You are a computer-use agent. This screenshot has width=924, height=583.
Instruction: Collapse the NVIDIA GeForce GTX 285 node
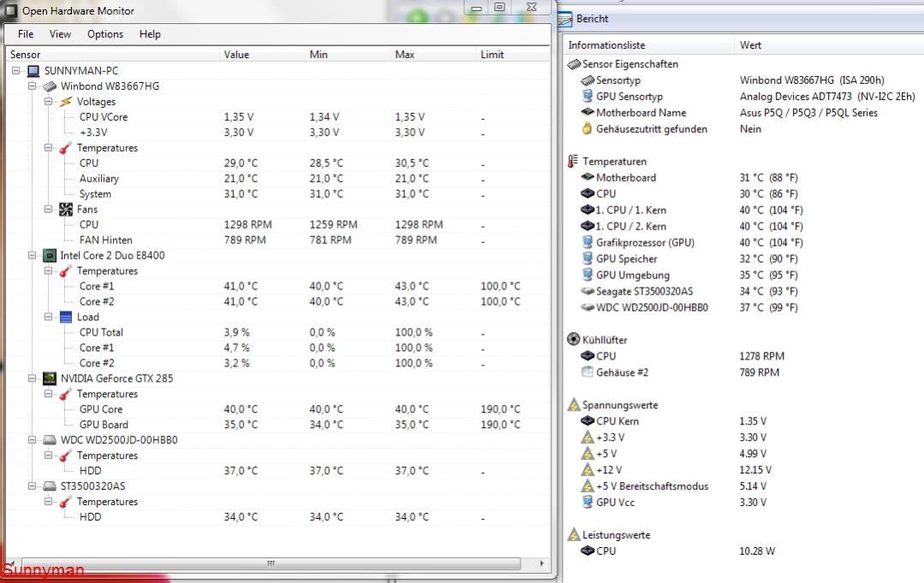click(32, 378)
